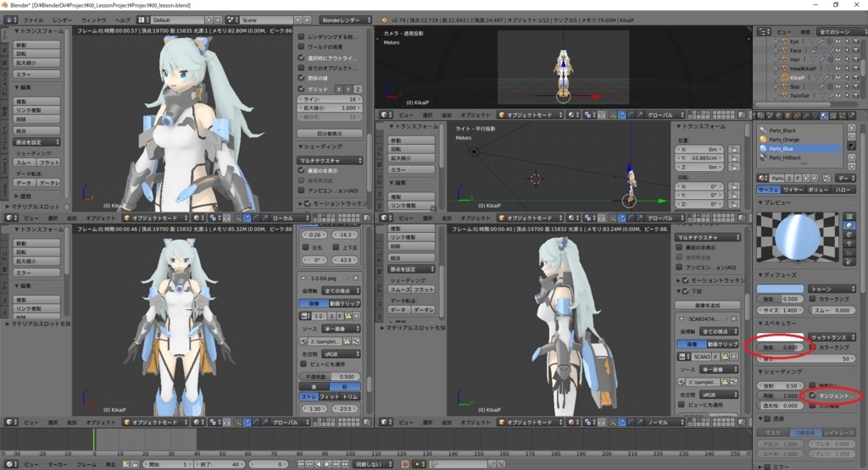Toggle the auto-keyframe record button
Image resolution: width=868 pixels, height=470 pixels.
pyautogui.click(x=404, y=464)
